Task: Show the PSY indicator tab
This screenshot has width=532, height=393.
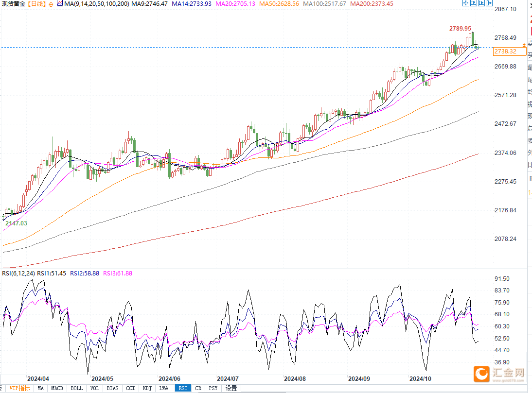Action: [x=213, y=388]
